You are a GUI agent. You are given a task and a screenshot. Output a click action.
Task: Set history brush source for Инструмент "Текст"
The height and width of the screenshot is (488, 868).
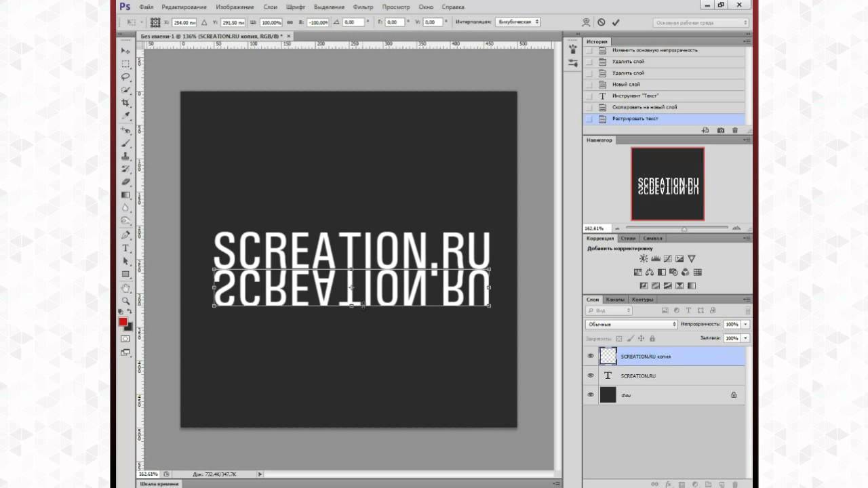[x=589, y=96]
